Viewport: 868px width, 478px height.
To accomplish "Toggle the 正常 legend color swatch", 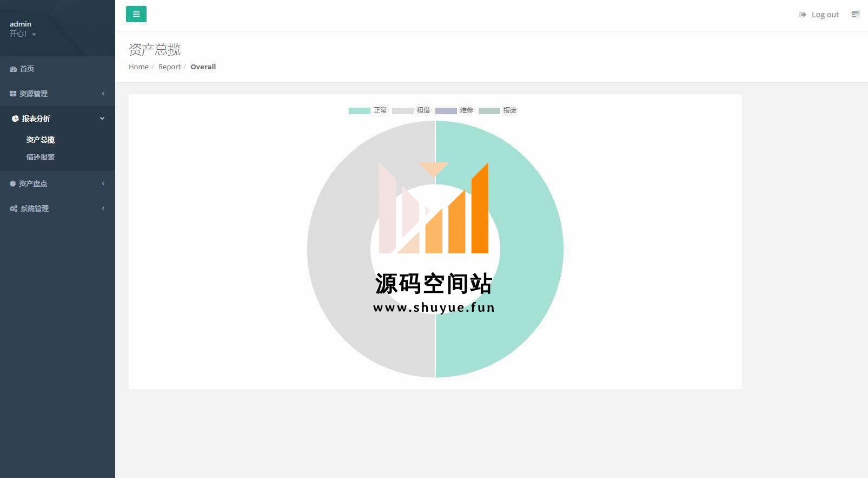I will point(359,110).
